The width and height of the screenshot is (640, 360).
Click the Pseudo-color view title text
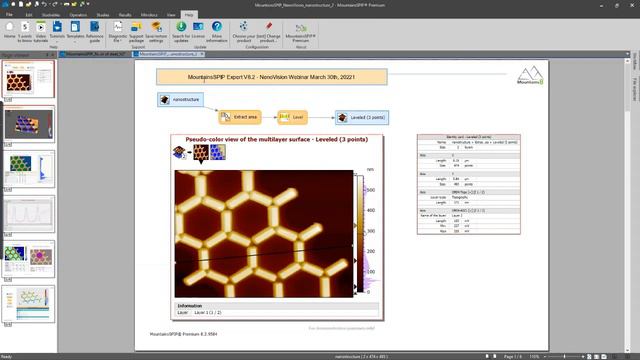pyautogui.click(x=277, y=139)
